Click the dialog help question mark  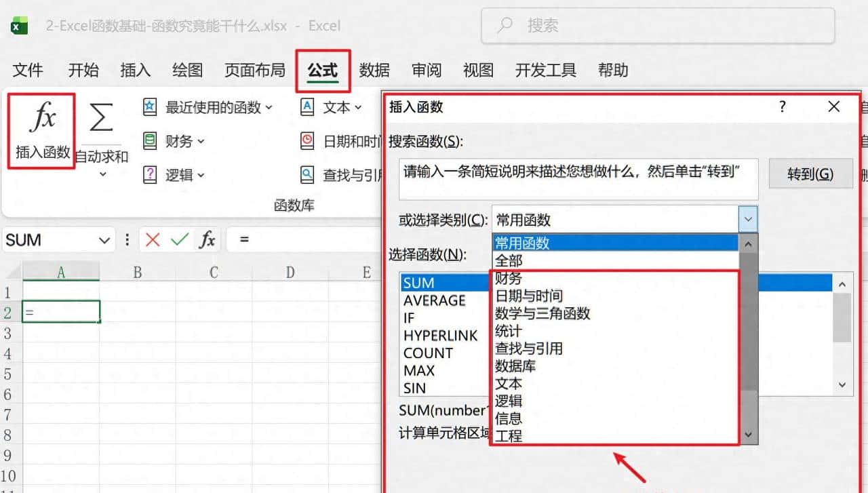782,106
